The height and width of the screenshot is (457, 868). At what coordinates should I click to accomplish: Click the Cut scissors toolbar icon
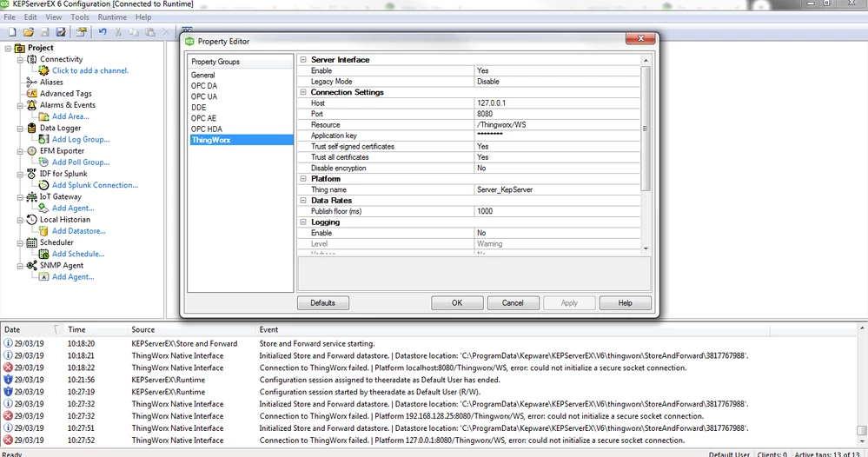coord(118,32)
